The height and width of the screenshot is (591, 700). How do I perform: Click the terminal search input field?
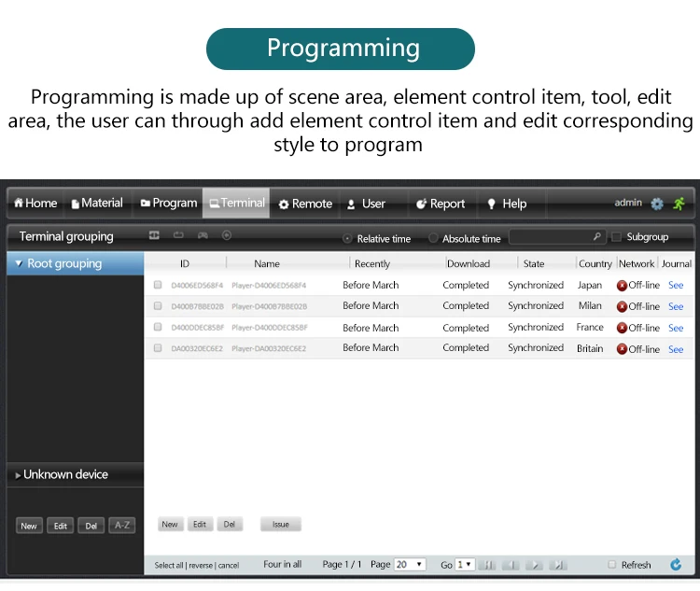point(551,238)
